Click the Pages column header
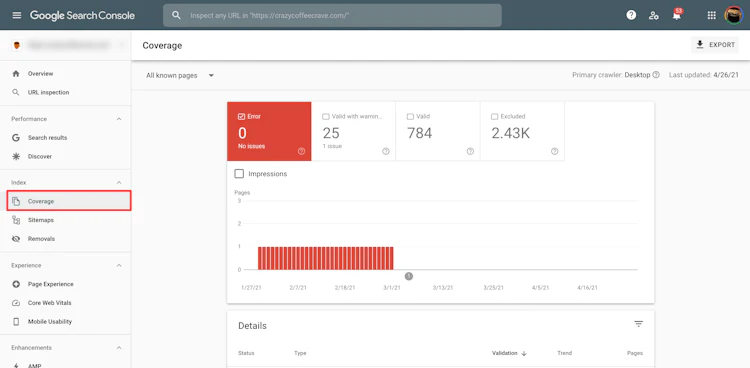This screenshot has width=750, height=368. click(635, 353)
